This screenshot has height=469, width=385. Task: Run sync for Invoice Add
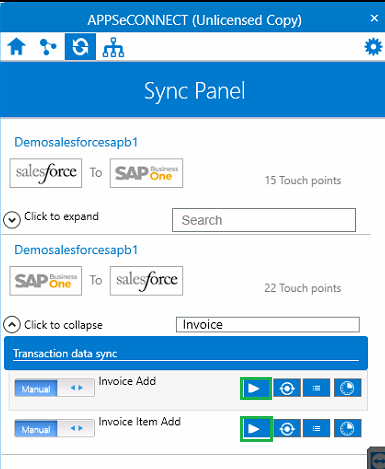[x=256, y=388]
